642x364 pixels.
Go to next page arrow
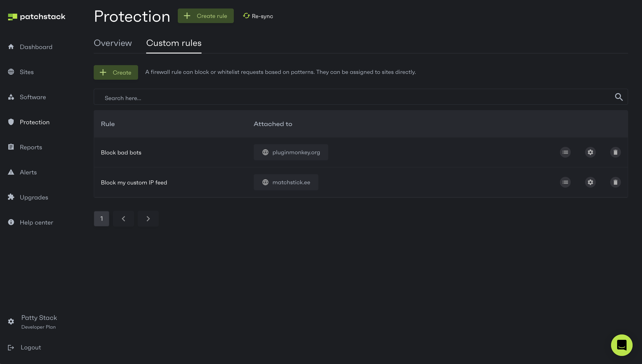148,219
